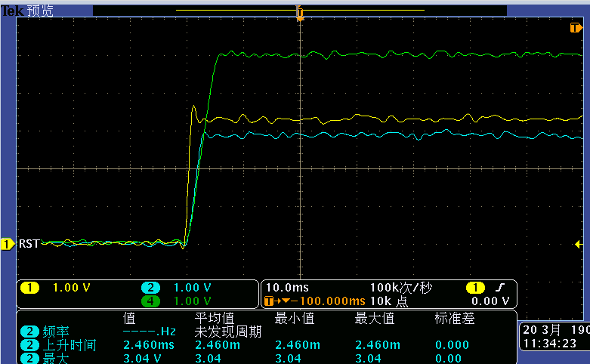
Task: Select the orange trigger position marker at top
Action: click(x=299, y=14)
